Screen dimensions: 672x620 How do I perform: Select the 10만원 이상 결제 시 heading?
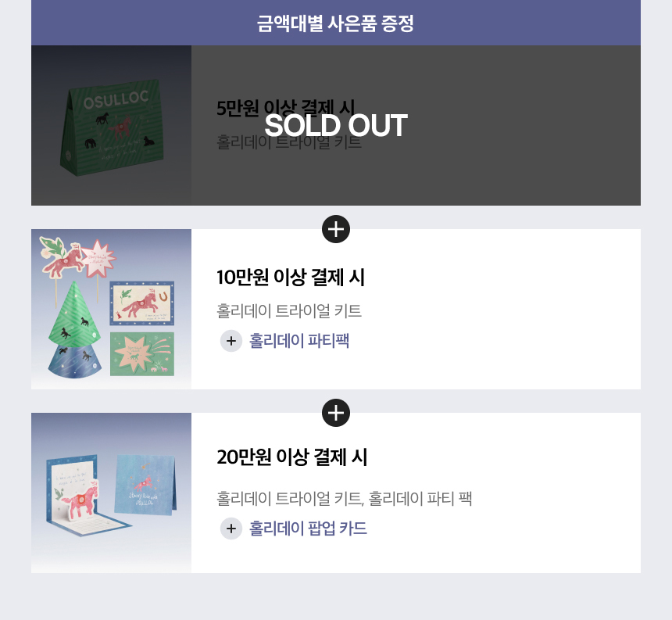[291, 278]
